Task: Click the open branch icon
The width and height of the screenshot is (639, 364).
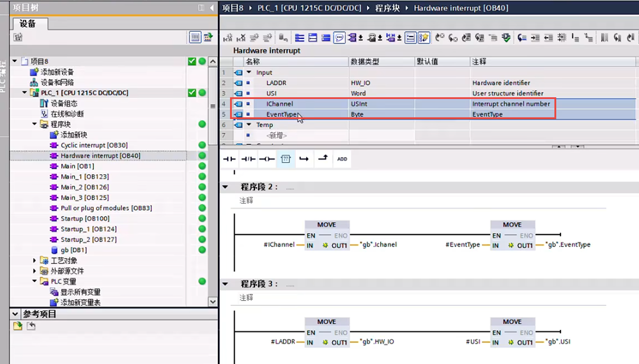Action: 304,158
